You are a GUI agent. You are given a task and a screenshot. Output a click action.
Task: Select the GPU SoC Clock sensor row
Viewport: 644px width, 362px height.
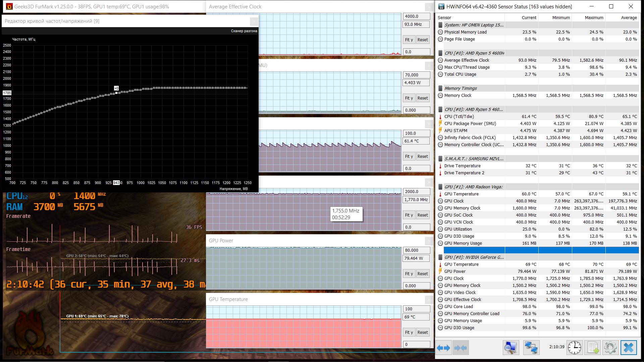(538, 215)
